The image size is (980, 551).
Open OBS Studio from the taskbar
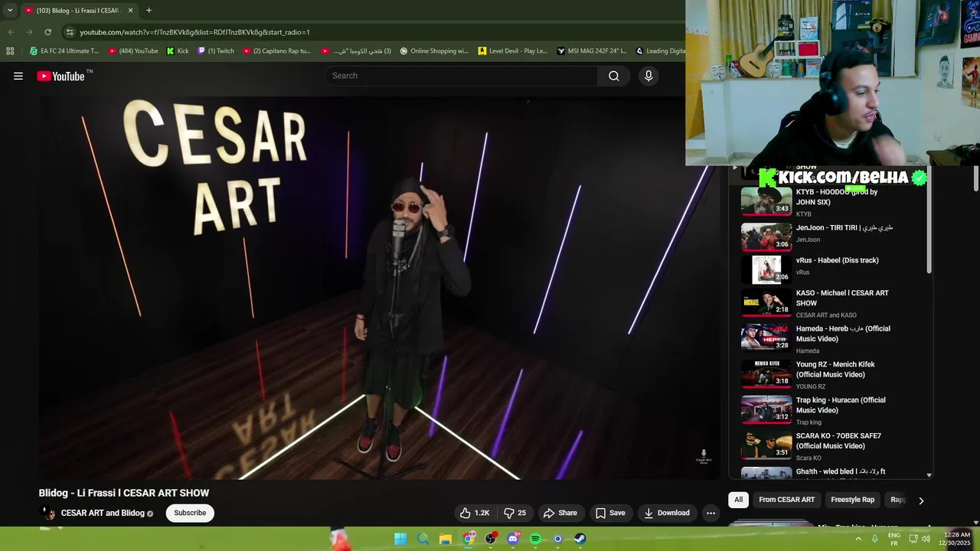(491, 539)
